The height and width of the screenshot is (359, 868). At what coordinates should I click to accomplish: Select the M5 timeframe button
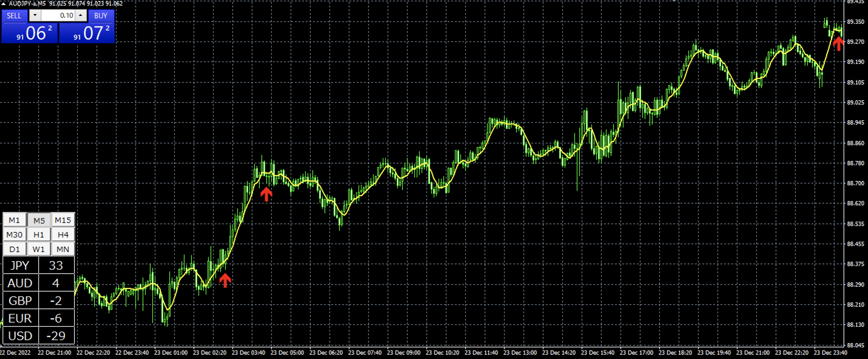pos(39,220)
